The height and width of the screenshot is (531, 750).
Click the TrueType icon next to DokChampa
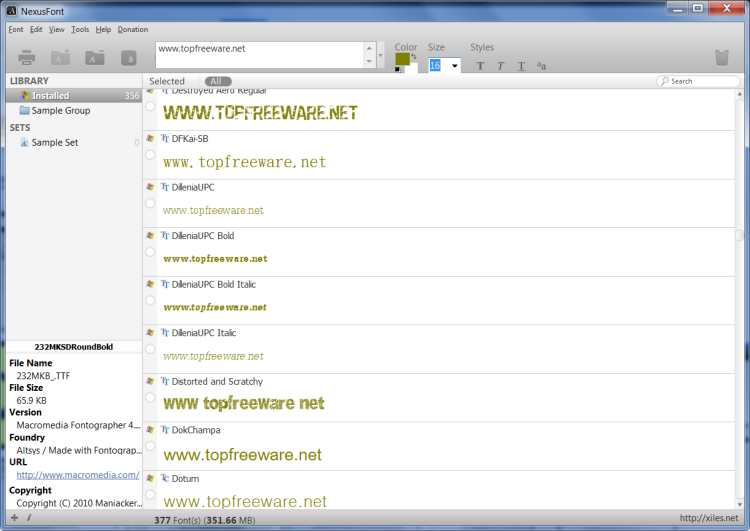click(x=165, y=430)
